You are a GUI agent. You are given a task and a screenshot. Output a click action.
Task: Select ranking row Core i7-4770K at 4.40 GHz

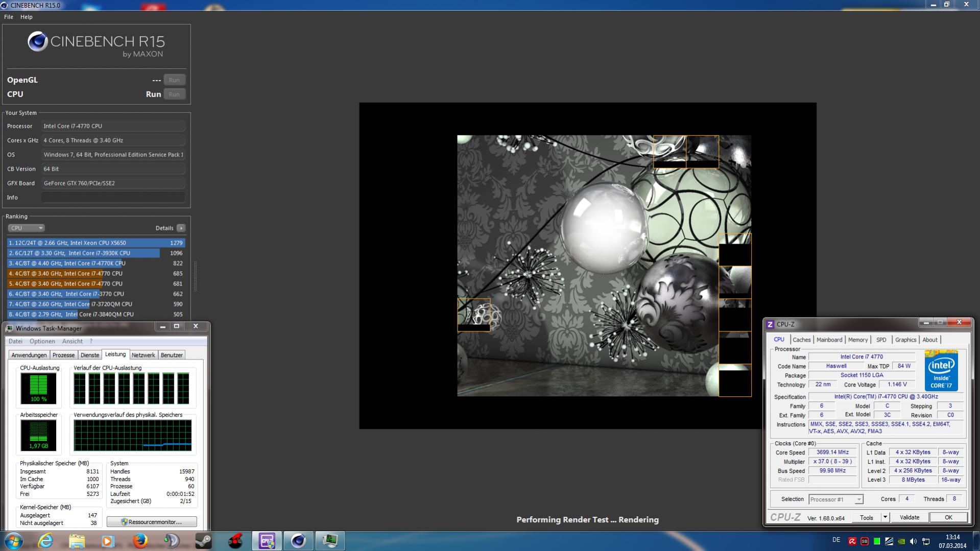(x=96, y=263)
